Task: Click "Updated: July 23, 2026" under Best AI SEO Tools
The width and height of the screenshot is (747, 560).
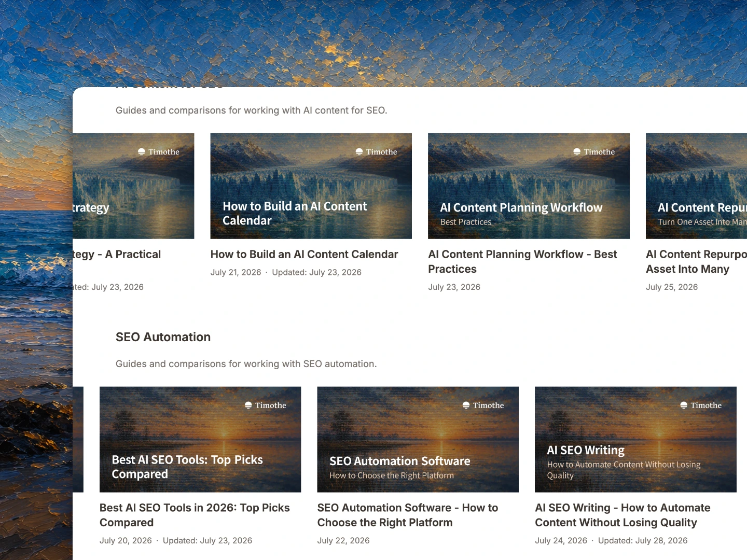Action: point(208,541)
